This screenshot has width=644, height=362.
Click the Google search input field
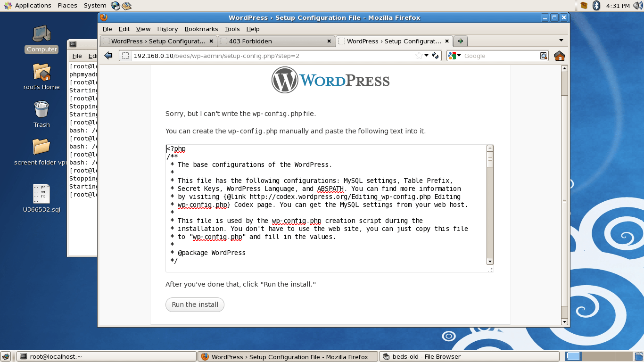[501, 56]
